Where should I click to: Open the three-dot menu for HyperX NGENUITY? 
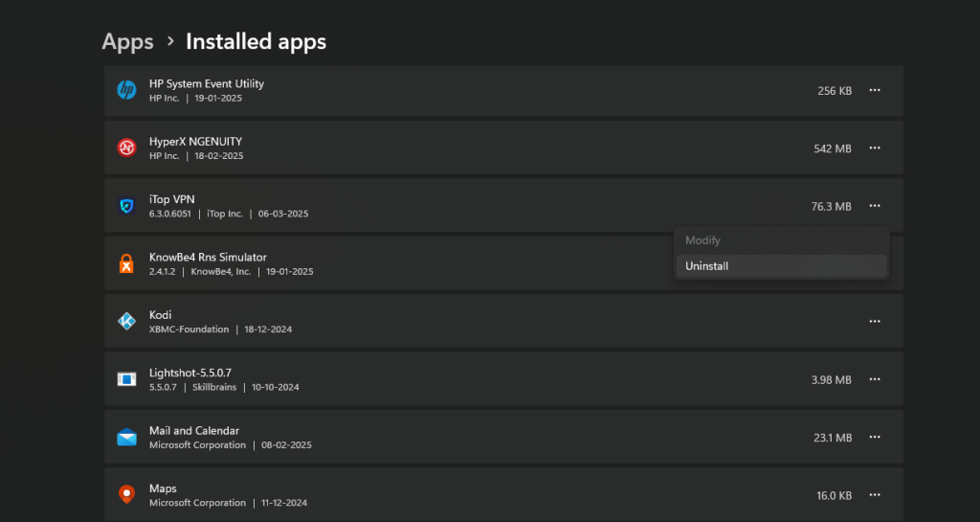[x=874, y=148]
